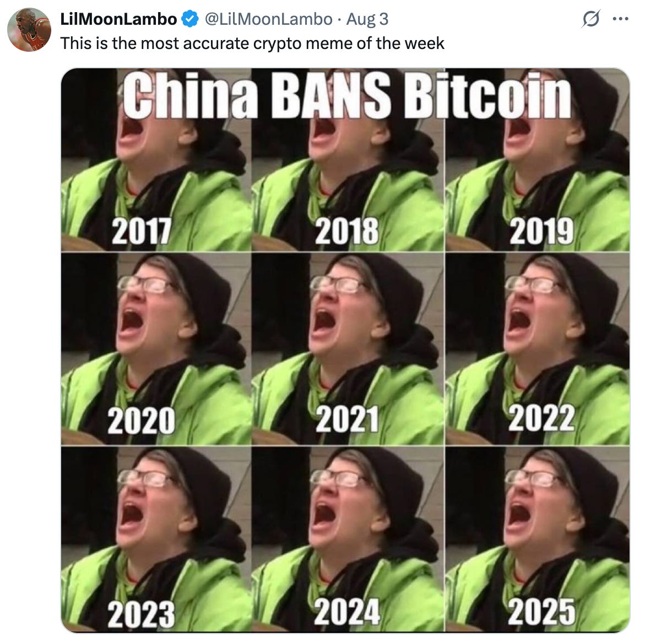This screenshot has height=644, width=645.
Task: Open the three-dot more options menu
Action: pyautogui.click(x=620, y=19)
